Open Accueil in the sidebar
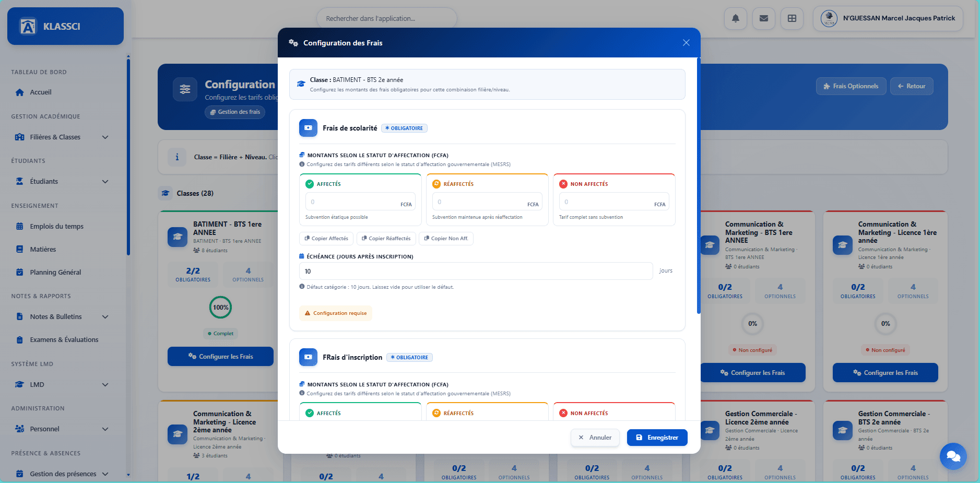 41,92
